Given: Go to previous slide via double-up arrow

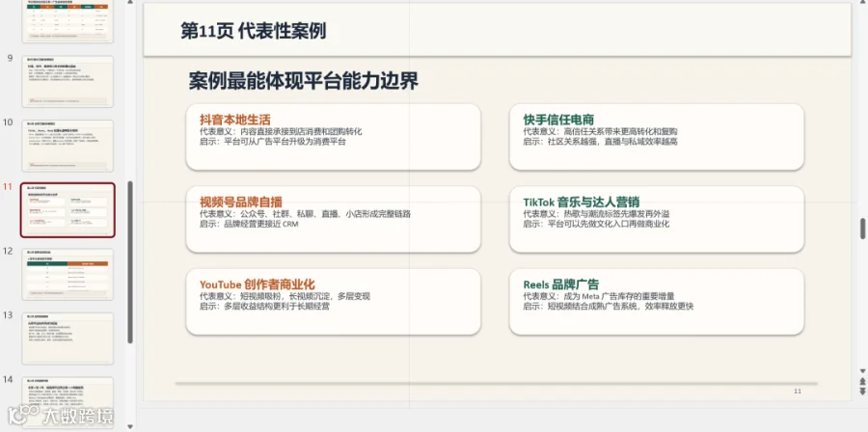Looking at the screenshot, I should pyautogui.click(x=862, y=381).
